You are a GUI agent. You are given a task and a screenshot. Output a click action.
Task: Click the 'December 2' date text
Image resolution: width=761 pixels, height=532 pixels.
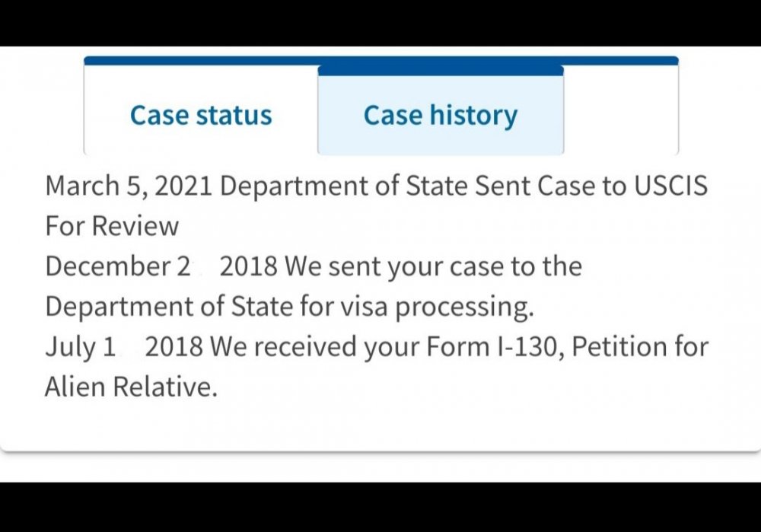pos(118,266)
